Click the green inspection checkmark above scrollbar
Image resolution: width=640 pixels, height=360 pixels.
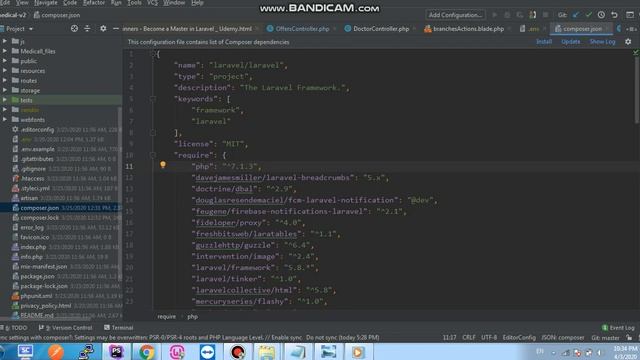(636, 52)
